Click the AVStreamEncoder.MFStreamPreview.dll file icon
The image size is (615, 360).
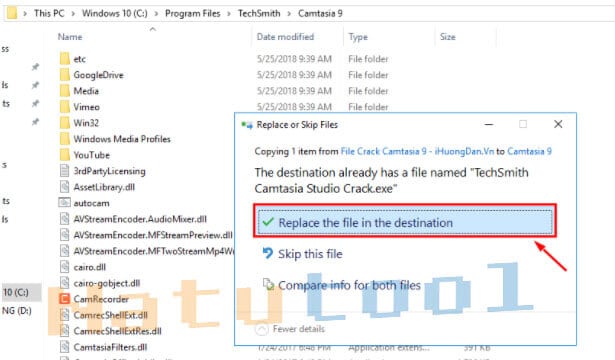click(64, 235)
